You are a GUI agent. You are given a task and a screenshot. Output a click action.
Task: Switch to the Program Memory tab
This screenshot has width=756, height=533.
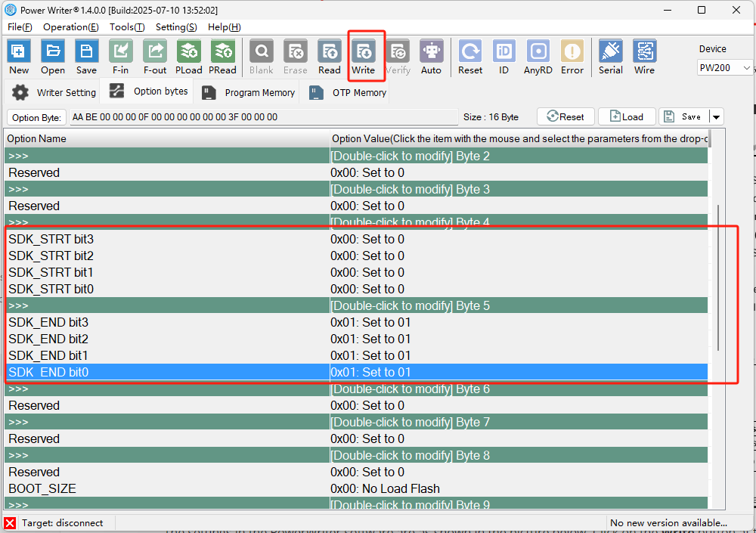[248, 92]
